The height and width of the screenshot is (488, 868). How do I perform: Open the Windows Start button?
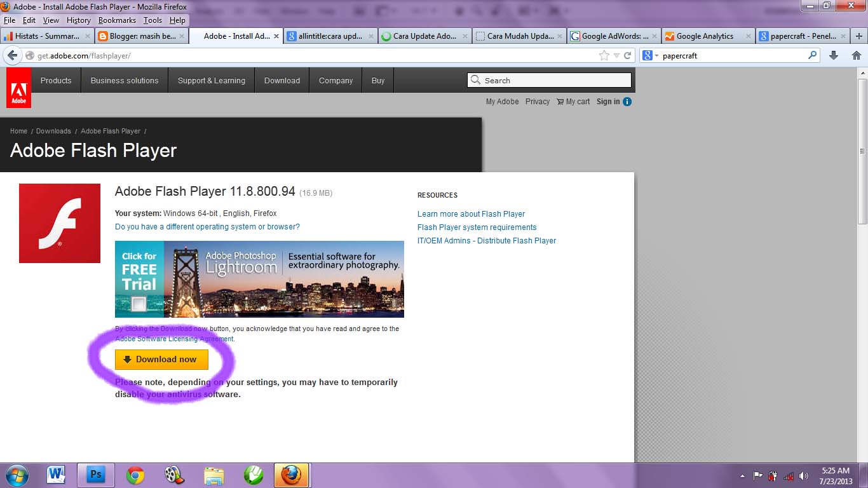[17, 475]
